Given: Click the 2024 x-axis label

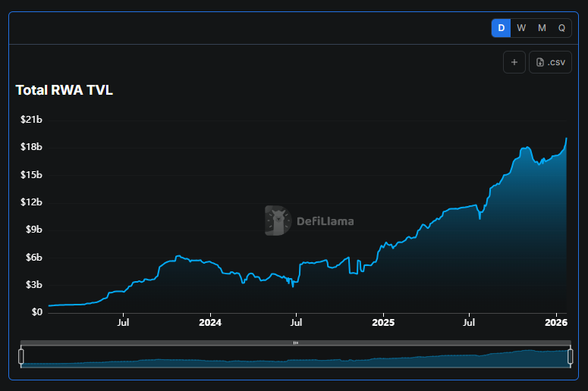Looking at the screenshot, I should coord(210,323).
